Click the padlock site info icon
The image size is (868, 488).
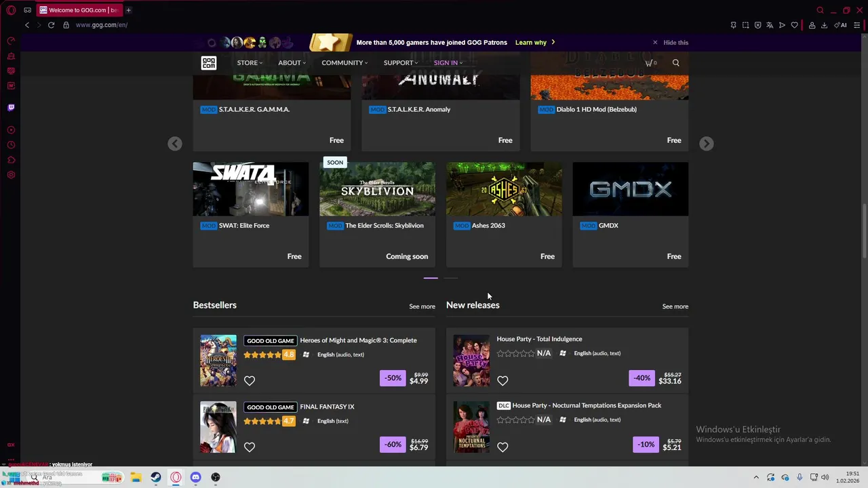[66, 25]
